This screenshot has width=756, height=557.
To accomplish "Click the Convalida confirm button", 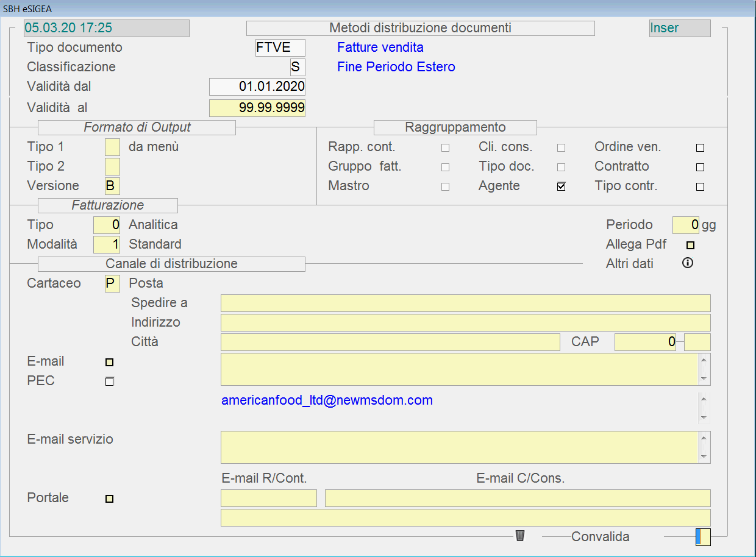I will pyautogui.click(x=703, y=536).
